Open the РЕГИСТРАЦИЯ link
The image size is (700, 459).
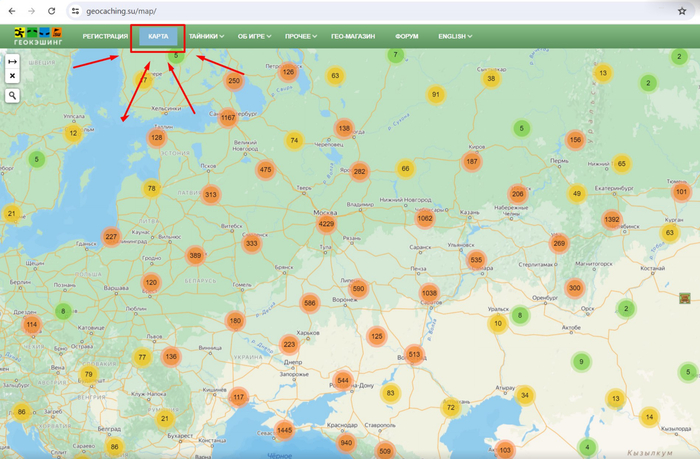[x=105, y=36]
